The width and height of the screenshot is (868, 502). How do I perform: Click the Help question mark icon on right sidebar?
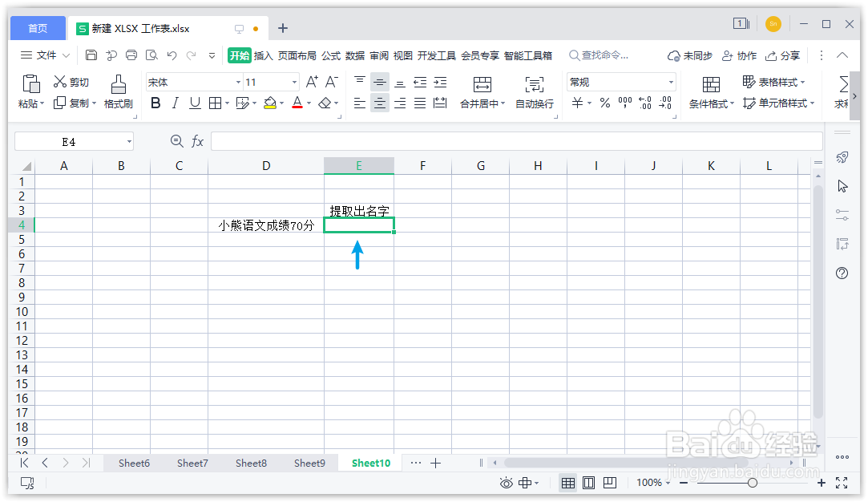tap(841, 273)
